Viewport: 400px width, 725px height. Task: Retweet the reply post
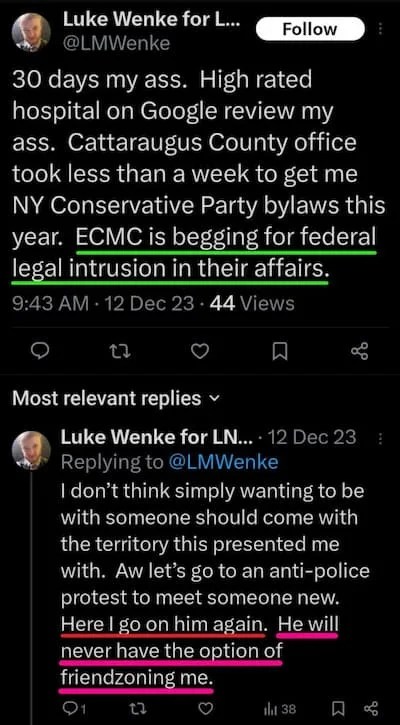pyautogui.click(x=139, y=708)
